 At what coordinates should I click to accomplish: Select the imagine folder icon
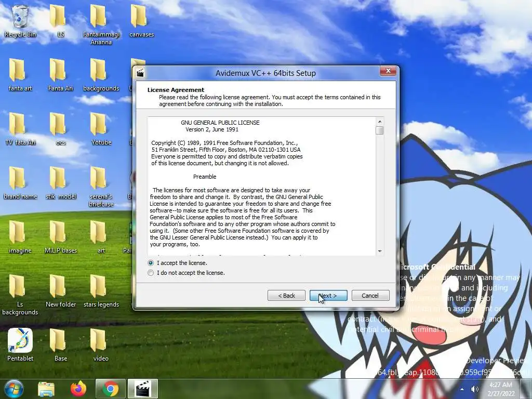[x=20, y=237]
